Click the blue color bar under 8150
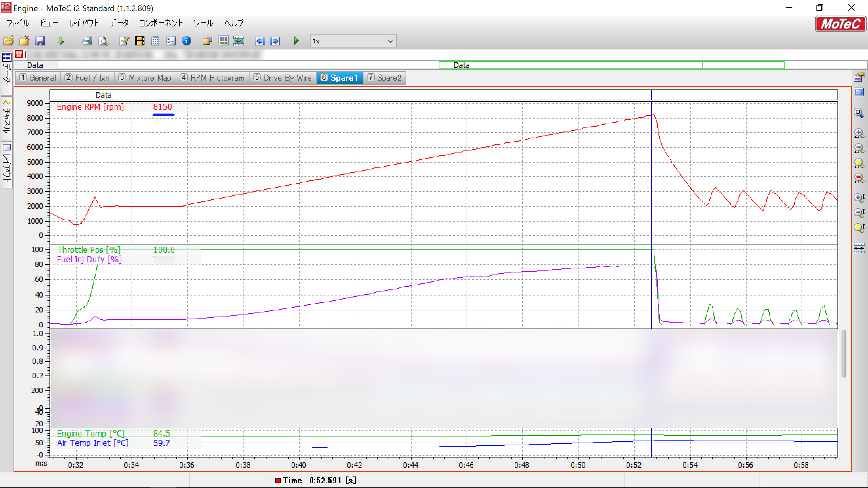 click(x=163, y=115)
